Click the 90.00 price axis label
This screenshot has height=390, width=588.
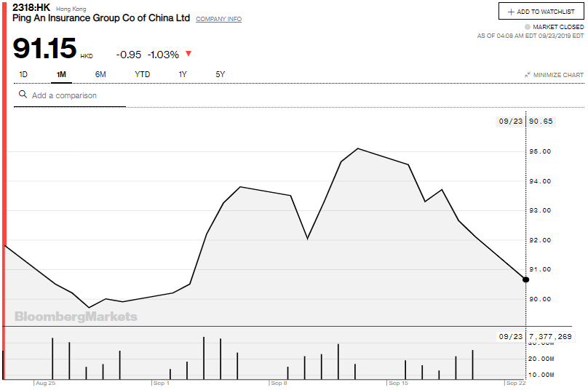[x=540, y=299]
